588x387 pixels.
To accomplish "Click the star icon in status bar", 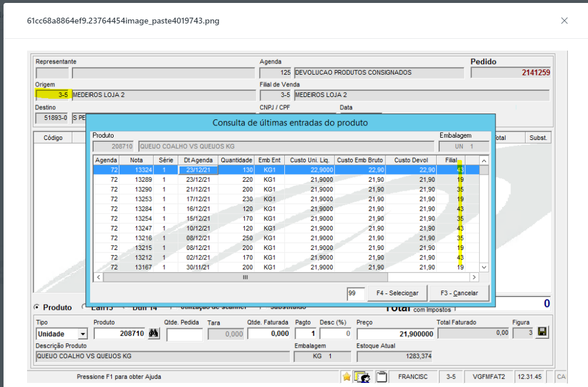I will (x=347, y=376).
